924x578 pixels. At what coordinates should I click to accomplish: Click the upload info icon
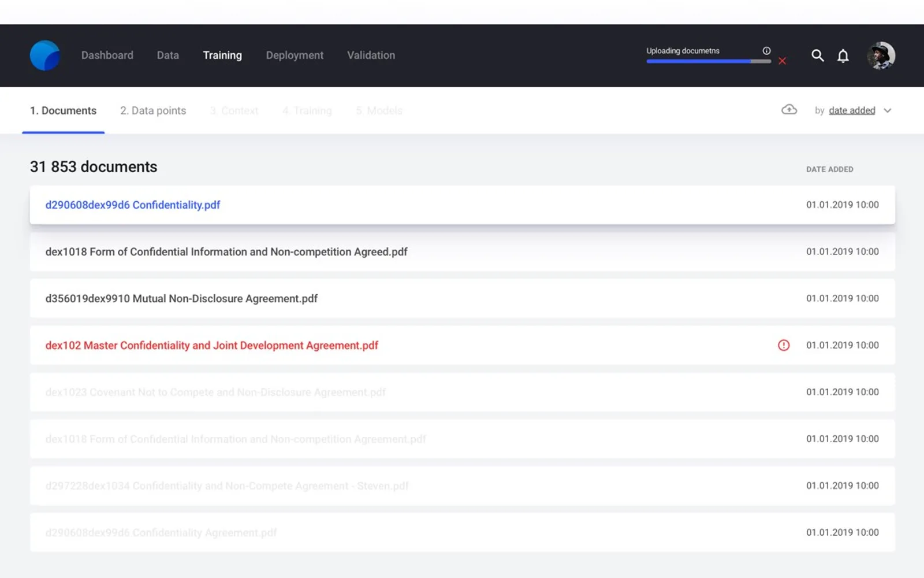(x=766, y=50)
